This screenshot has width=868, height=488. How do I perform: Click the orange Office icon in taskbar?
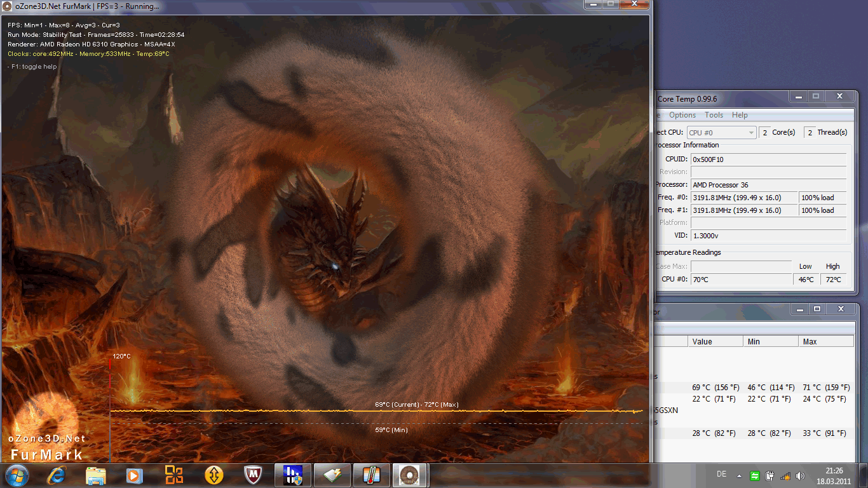(x=174, y=475)
